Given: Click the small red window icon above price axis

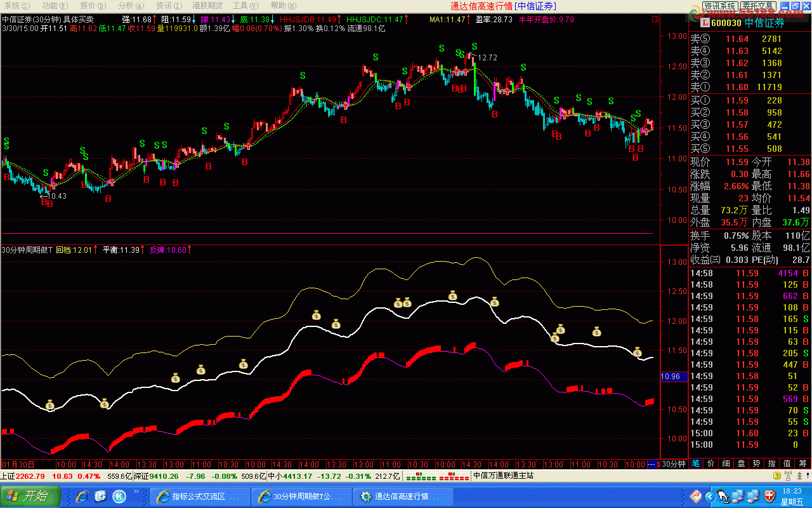Looking at the screenshot, I should pos(655,20).
